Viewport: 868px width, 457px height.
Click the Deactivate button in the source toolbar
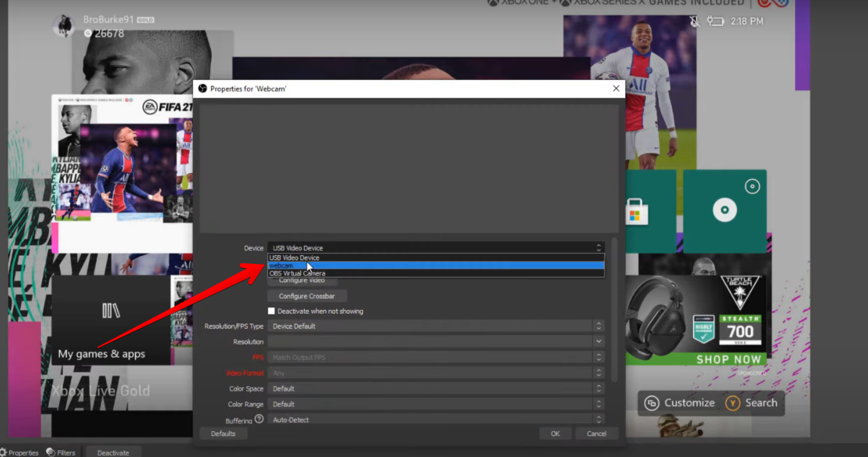click(x=113, y=453)
